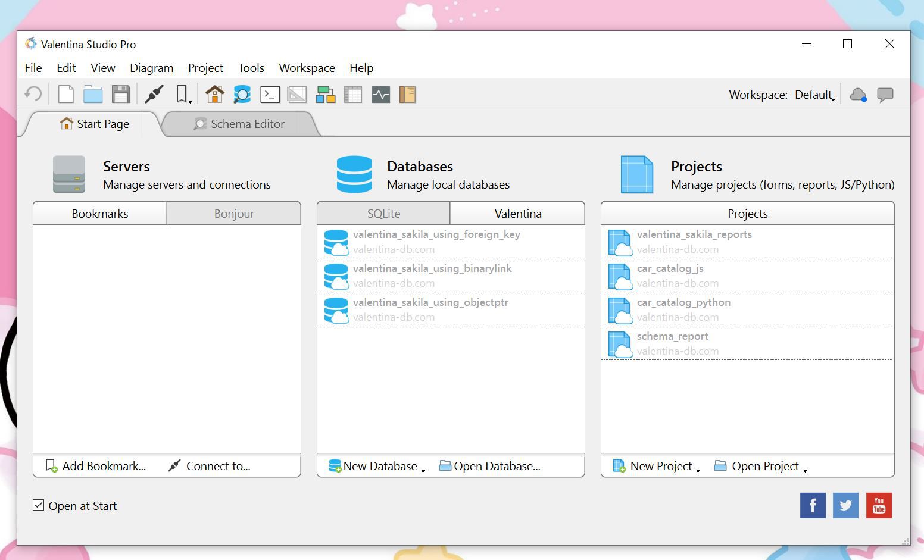This screenshot has width=924, height=560.
Task: Select the Bookmarks servers tab
Action: [100, 214]
